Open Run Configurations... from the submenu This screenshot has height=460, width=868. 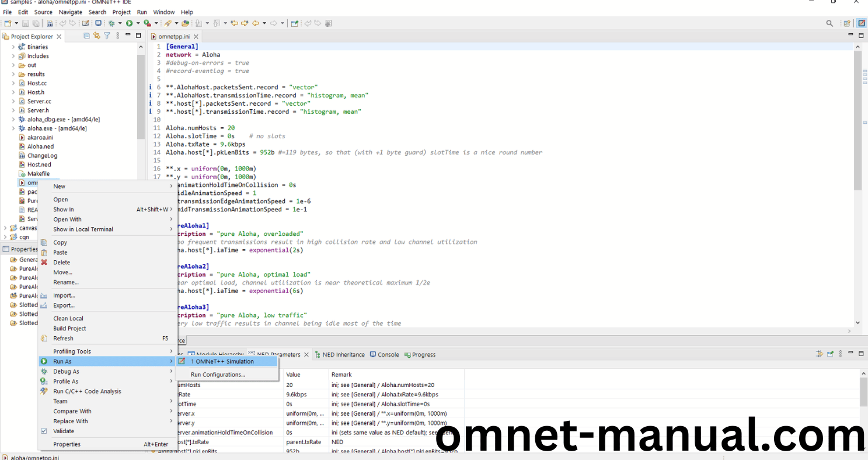[218, 375]
